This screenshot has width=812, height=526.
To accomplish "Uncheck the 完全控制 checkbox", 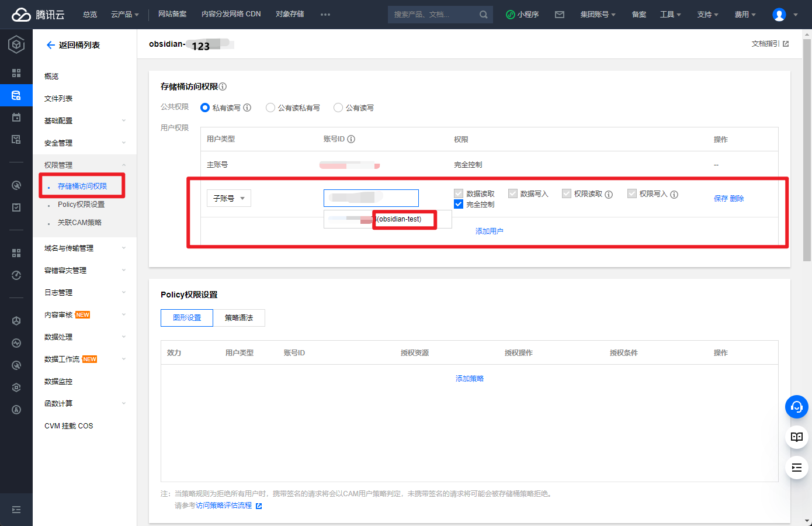I will pos(459,204).
